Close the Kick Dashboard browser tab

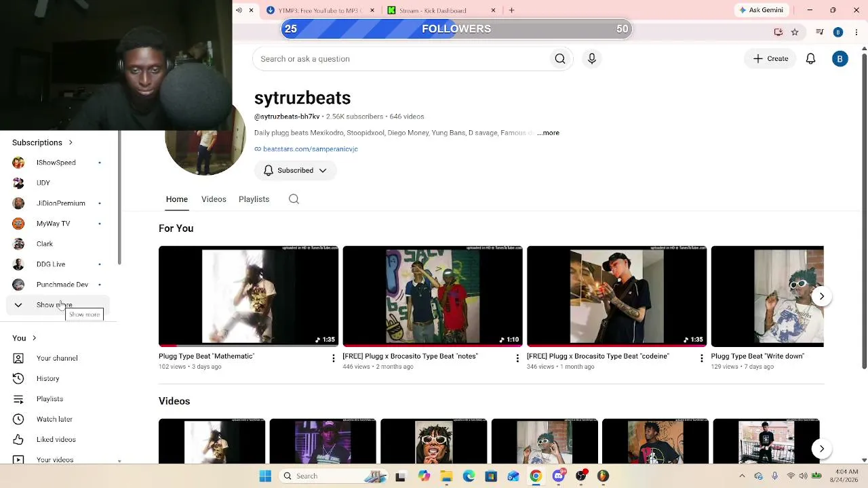point(493,10)
